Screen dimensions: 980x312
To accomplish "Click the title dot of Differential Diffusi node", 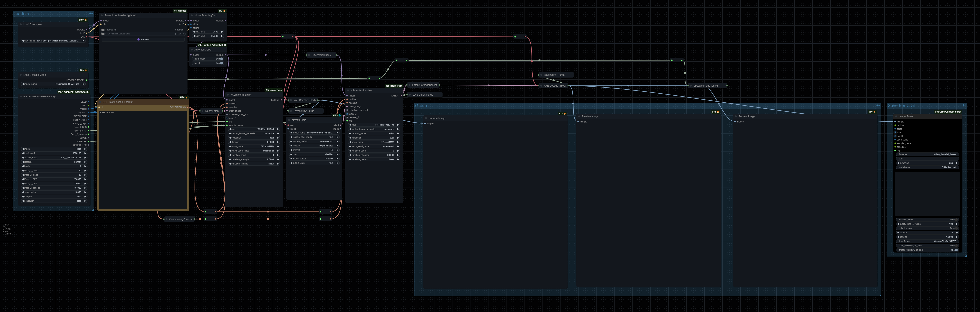I will [x=309, y=55].
